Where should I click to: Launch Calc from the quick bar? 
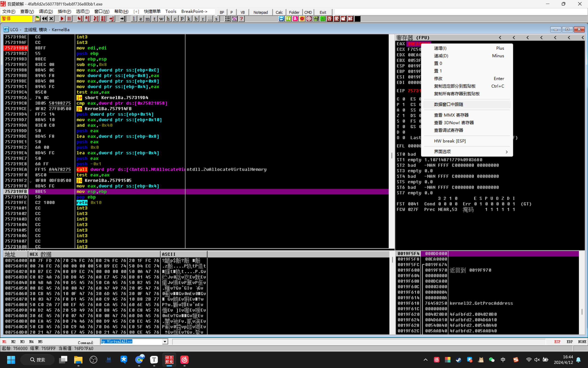[x=279, y=12]
